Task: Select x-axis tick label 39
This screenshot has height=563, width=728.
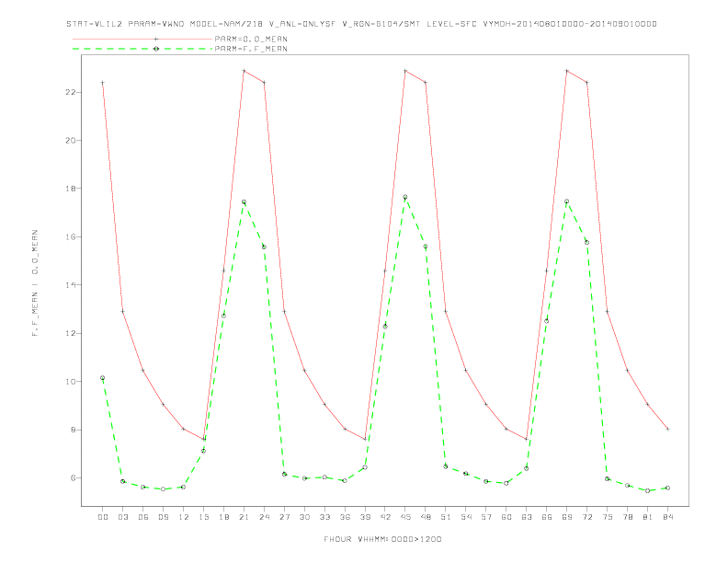Action: coord(365,517)
